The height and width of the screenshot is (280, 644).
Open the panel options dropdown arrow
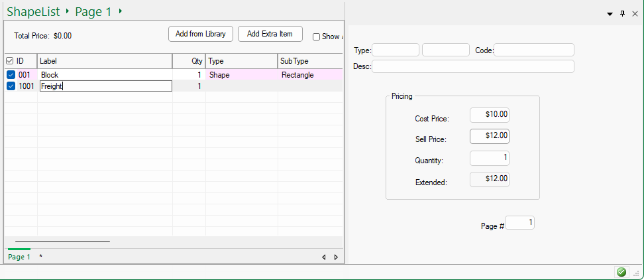pos(610,14)
